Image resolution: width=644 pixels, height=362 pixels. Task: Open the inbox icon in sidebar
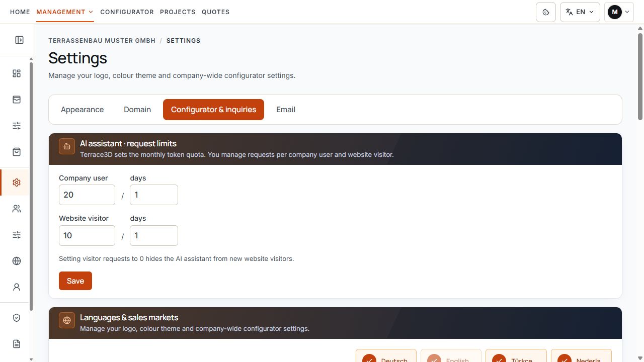[x=17, y=100]
